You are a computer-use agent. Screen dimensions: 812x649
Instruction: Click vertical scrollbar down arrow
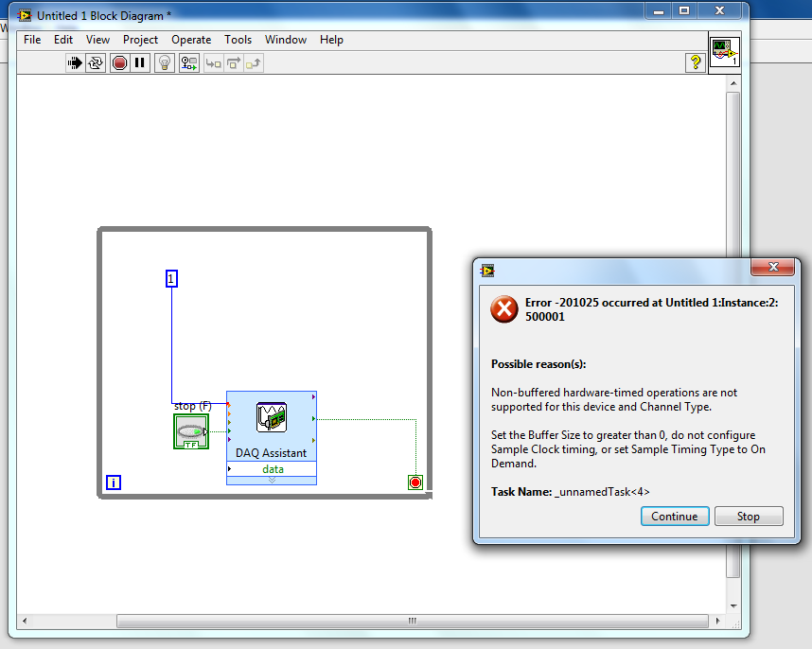click(733, 606)
